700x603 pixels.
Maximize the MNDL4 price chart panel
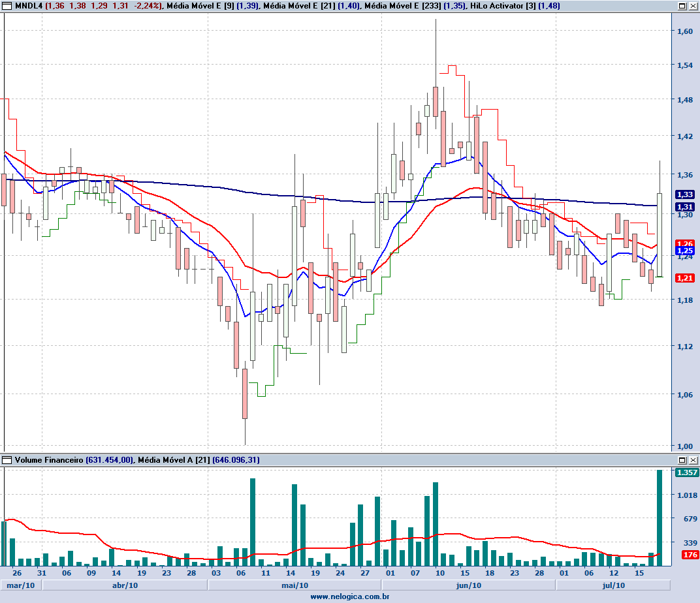click(x=682, y=6)
